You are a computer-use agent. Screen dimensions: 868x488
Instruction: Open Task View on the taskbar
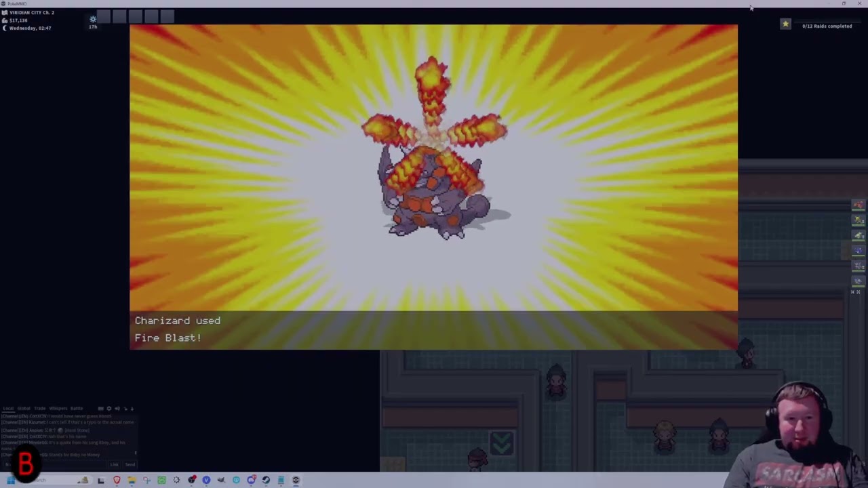click(101, 480)
